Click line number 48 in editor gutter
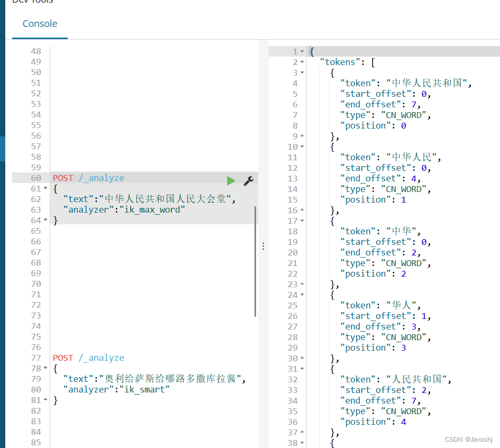The width and height of the screenshot is (500, 448). point(36,51)
